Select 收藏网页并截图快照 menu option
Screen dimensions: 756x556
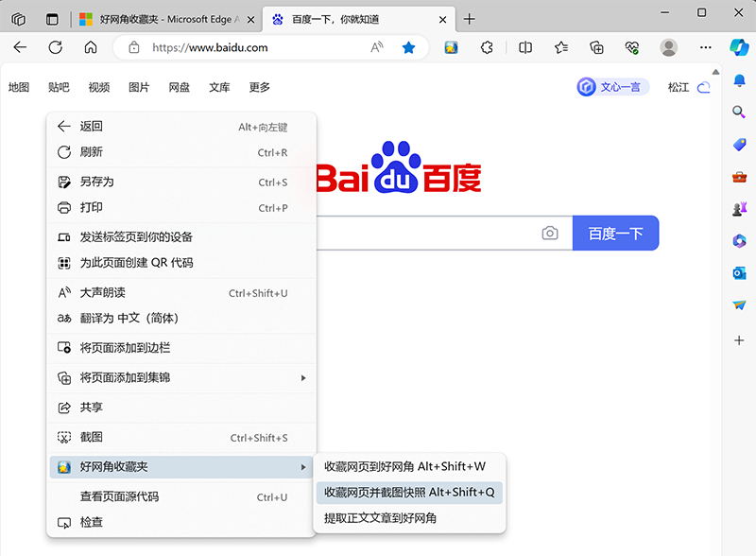click(x=409, y=492)
